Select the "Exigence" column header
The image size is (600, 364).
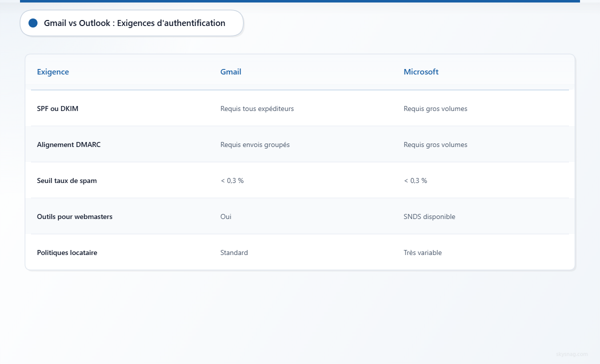[53, 72]
